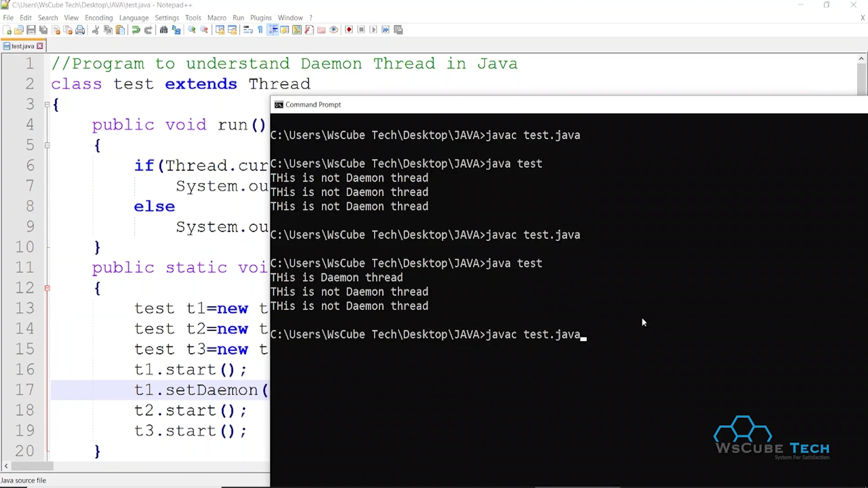Start macro recording with the red record icon
This screenshot has width=868, height=488.
tap(349, 29)
